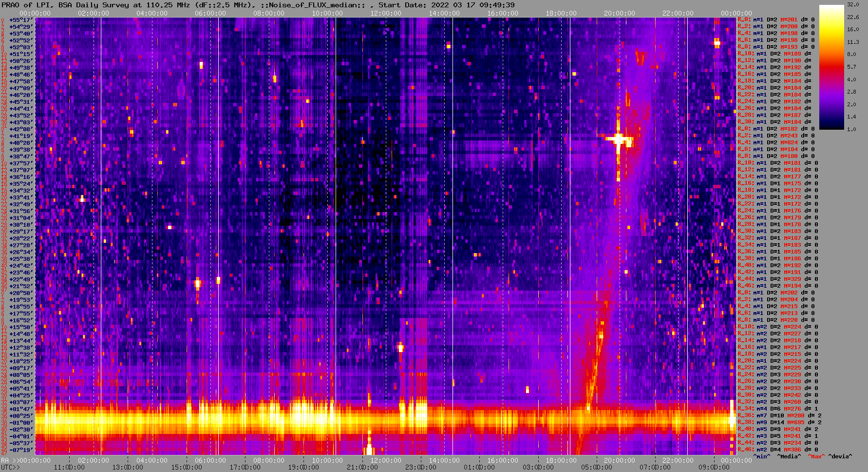This screenshot has height=472, width=868.
Task: Click the colorbar value 32.0
Action: 853,4
